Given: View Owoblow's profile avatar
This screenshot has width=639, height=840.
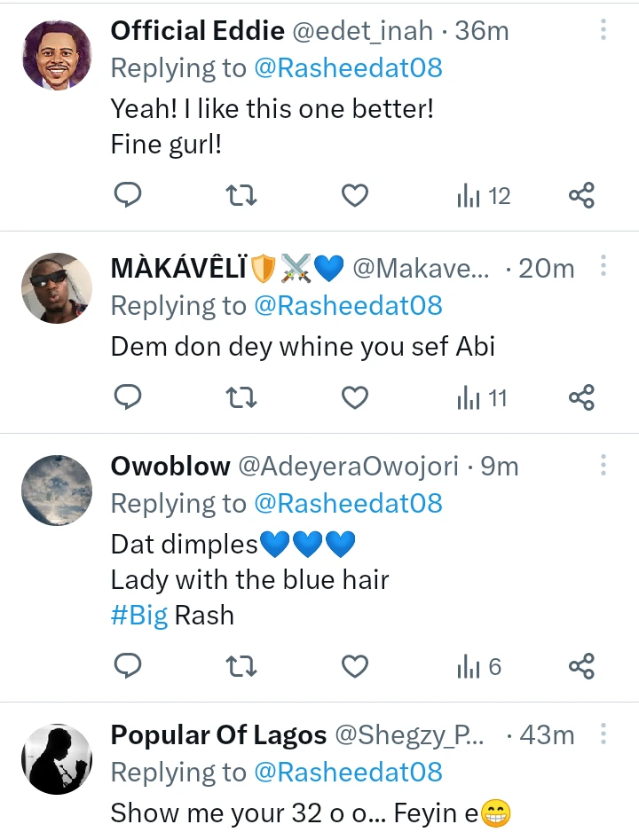Looking at the screenshot, I should pos(56,491).
